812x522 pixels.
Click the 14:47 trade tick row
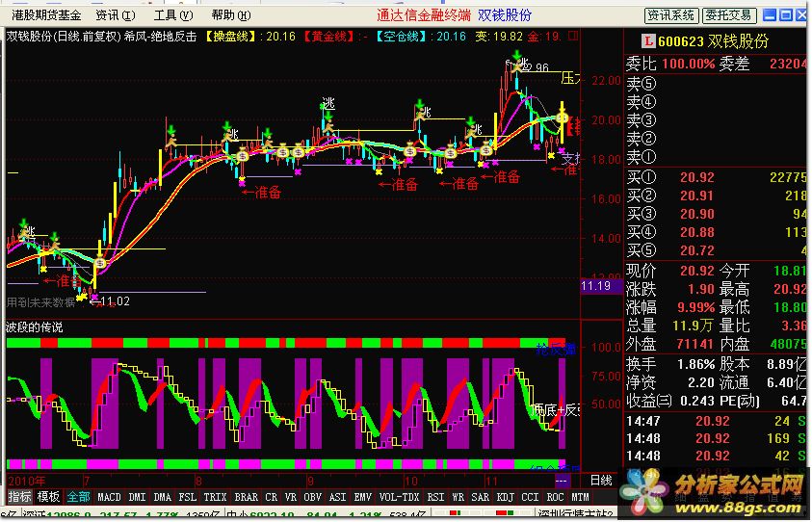[x=718, y=421]
